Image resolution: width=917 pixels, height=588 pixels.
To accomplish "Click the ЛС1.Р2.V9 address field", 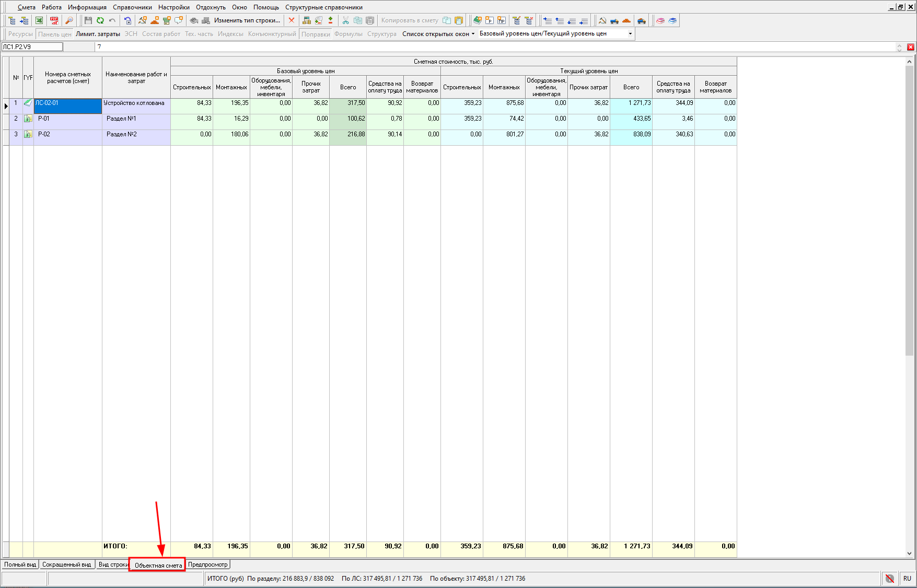I will 32,47.
